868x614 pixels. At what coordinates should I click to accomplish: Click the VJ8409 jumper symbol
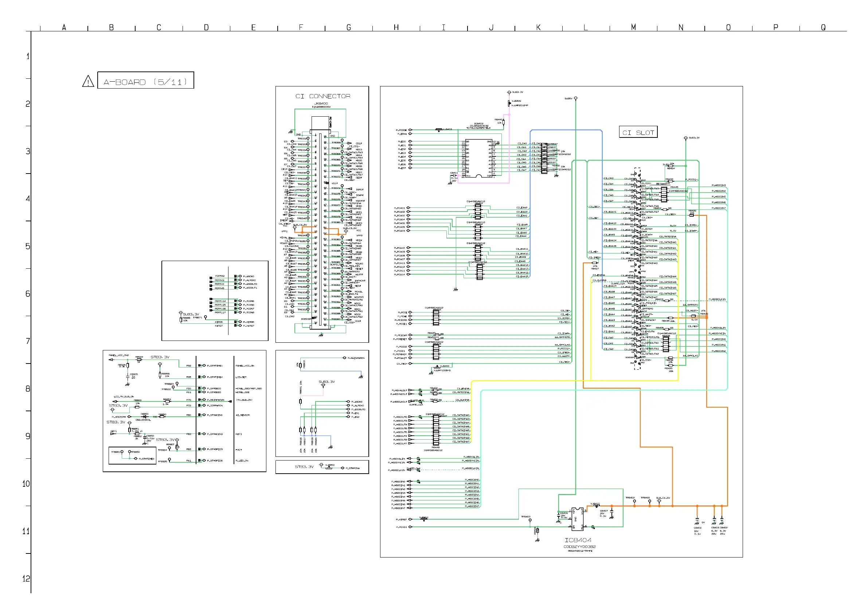509,103
